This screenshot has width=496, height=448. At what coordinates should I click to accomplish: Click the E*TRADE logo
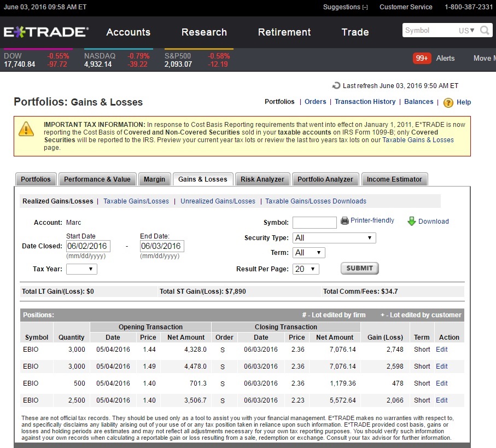46,32
